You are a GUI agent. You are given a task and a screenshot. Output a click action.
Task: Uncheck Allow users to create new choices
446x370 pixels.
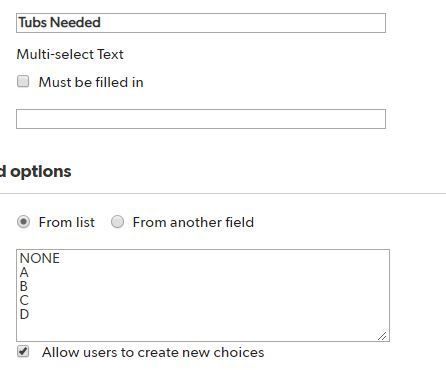pos(23,352)
